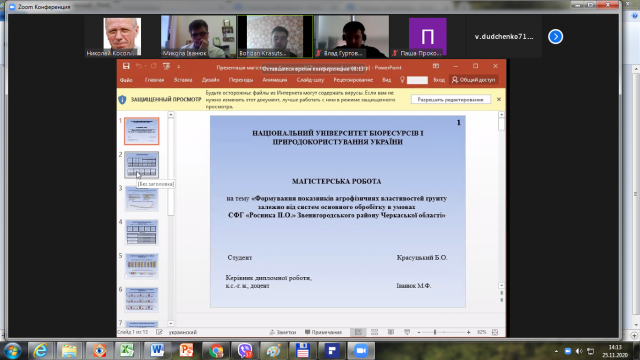This screenshot has height=360, width=640.
Task: Open Word from taskbar
Action: point(157,351)
